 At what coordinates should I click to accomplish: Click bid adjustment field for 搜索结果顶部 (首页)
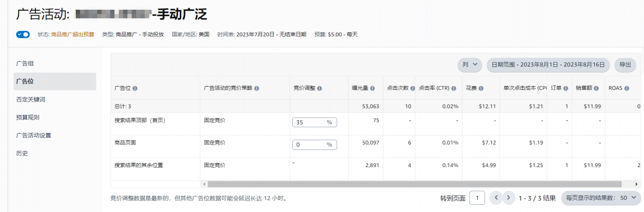[314, 123]
